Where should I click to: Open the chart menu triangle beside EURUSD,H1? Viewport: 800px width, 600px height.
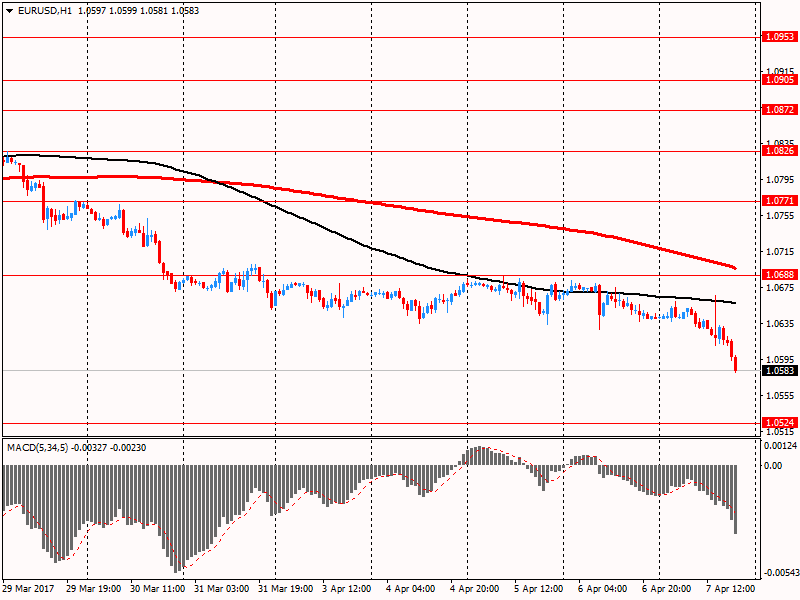pos(9,11)
